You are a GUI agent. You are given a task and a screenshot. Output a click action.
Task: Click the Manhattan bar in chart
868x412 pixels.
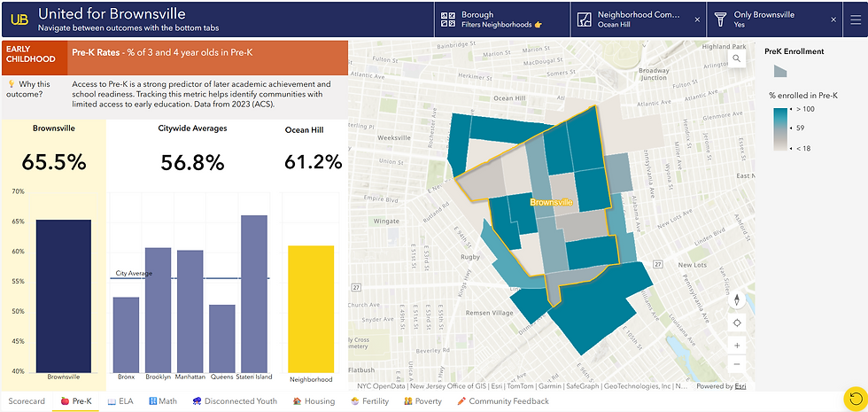[190, 311]
